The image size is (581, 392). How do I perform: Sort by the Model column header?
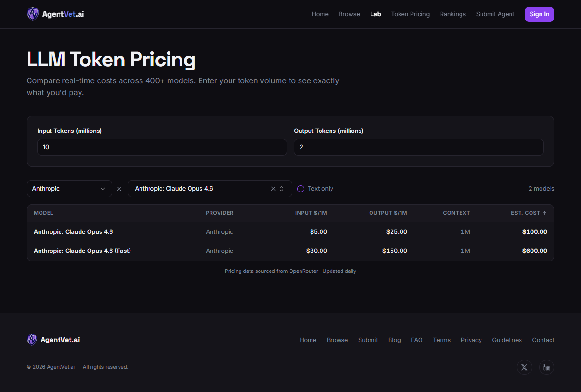(x=43, y=213)
